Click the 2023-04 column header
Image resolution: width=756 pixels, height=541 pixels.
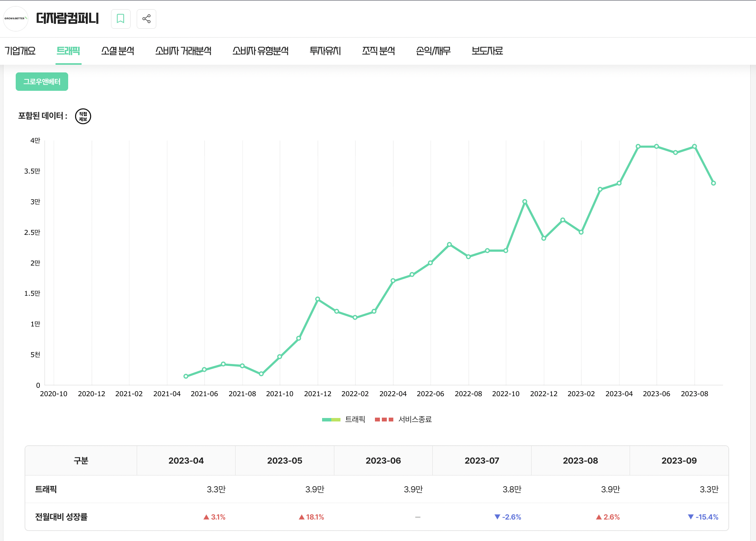186,461
